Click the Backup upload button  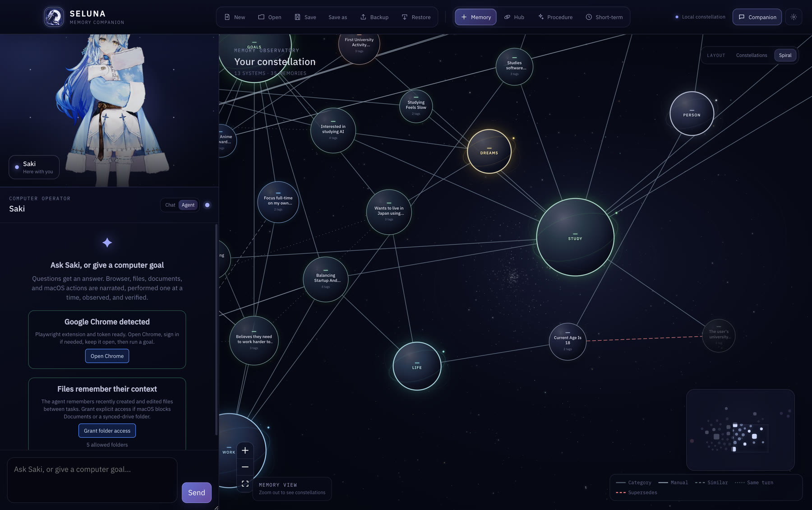click(x=374, y=17)
